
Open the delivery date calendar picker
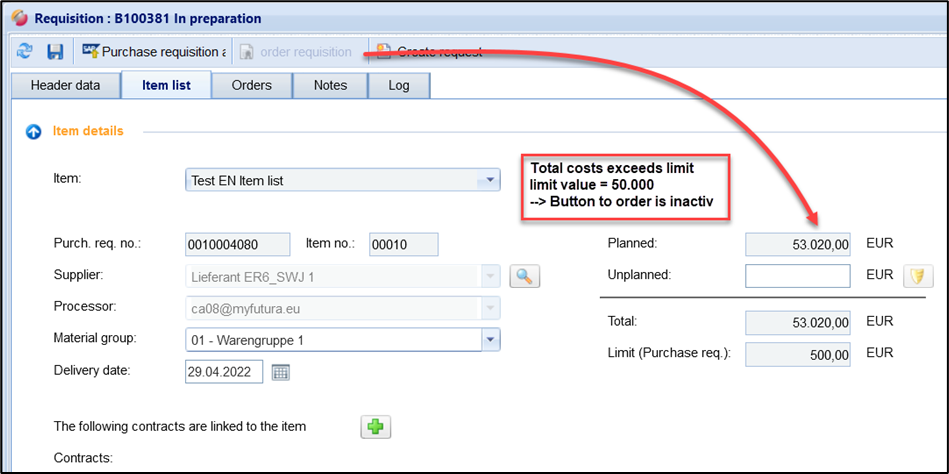coord(280,372)
